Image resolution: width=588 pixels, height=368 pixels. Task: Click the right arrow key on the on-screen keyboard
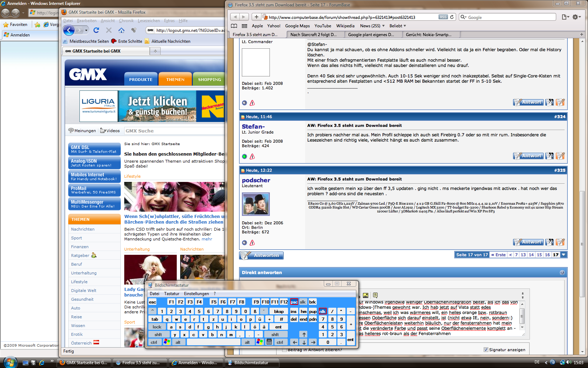pos(313,342)
